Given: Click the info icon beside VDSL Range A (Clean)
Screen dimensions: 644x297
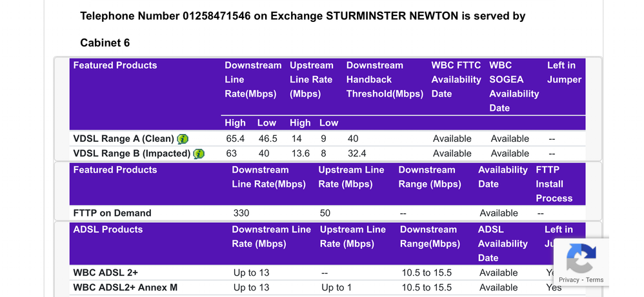Looking at the screenshot, I should click(183, 139).
